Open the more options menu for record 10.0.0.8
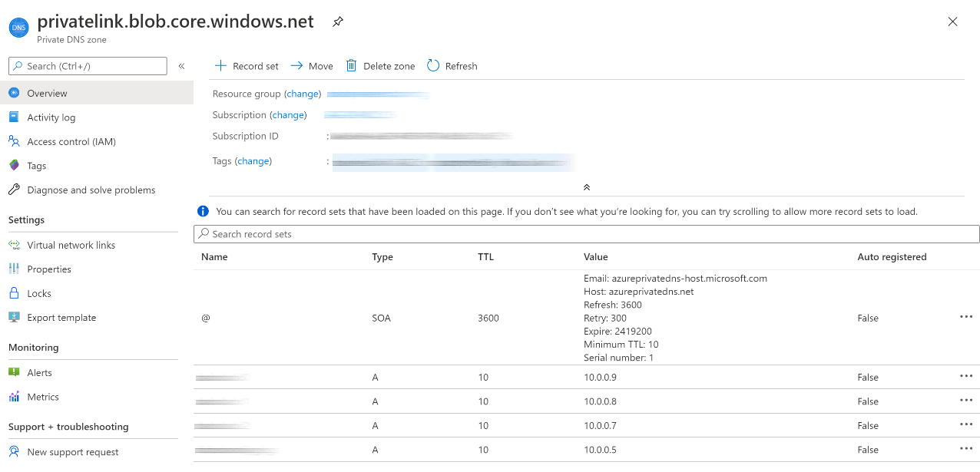The image size is (980, 472). [966, 400]
